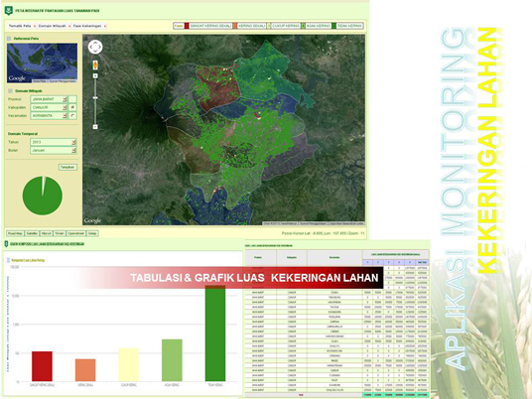Click the Kering Sekali legend label
The image size is (532, 399).
tap(251, 26)
